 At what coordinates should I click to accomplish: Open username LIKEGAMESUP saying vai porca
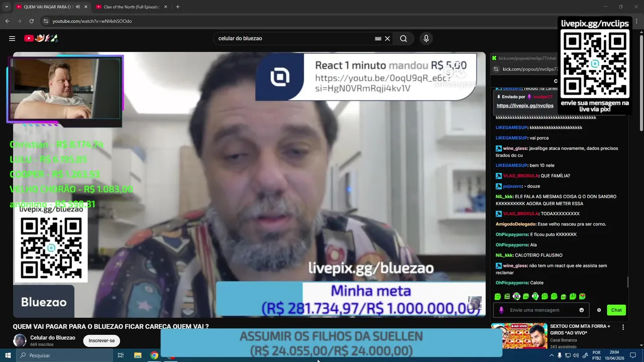click(x=511, y=138)
